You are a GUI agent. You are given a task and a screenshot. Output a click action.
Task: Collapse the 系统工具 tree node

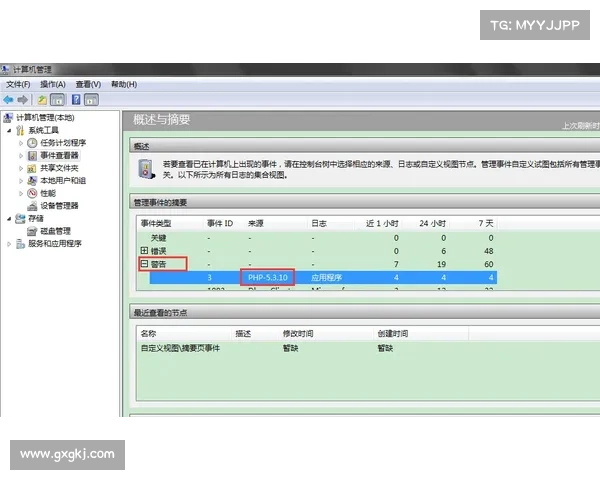(x=9, y=131)
